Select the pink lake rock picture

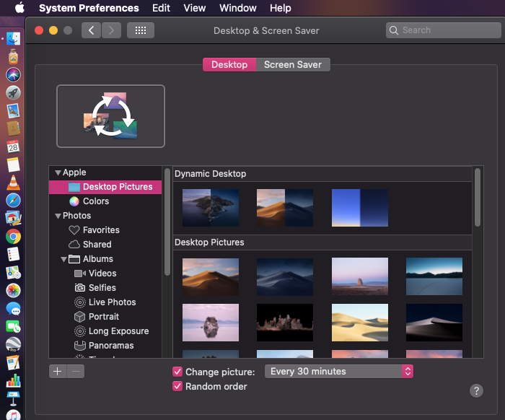[x=211, y=323]
